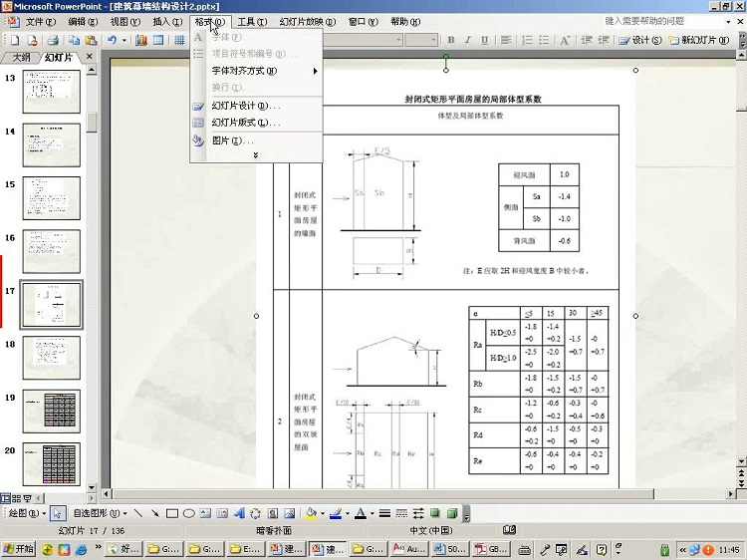
Task: Click the Paste icon in standard toolbar
Action: (91, 40)
